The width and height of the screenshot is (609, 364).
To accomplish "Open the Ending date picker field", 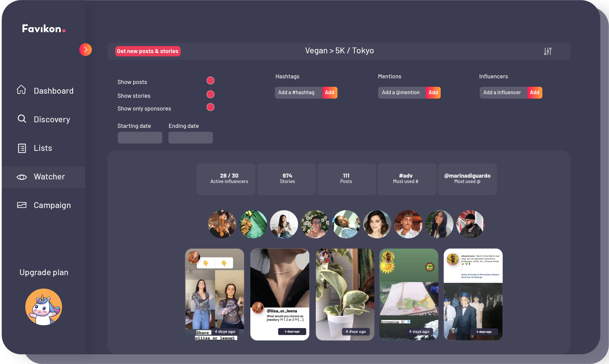I will click(x=190, y=138).
